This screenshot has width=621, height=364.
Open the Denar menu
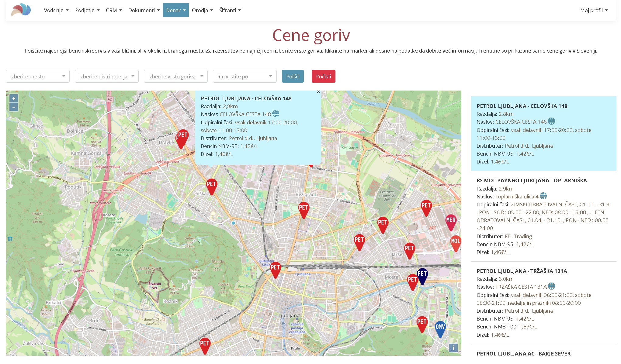pyautogui.click(x=176, y=10)
